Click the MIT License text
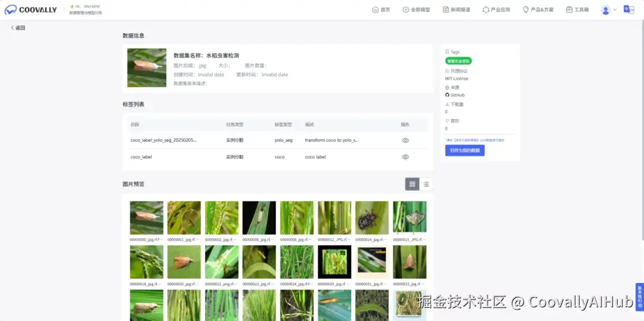 (456, 79)
